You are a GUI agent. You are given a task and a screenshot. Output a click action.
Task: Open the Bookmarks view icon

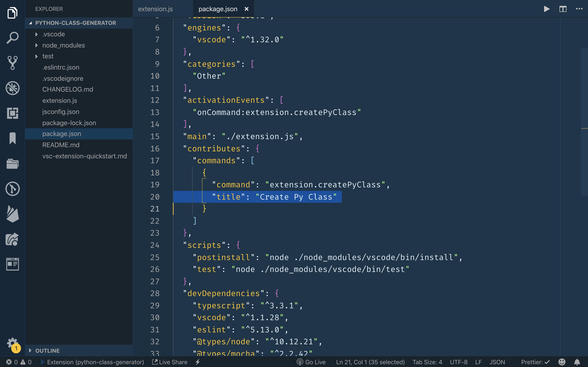(12, 138)
